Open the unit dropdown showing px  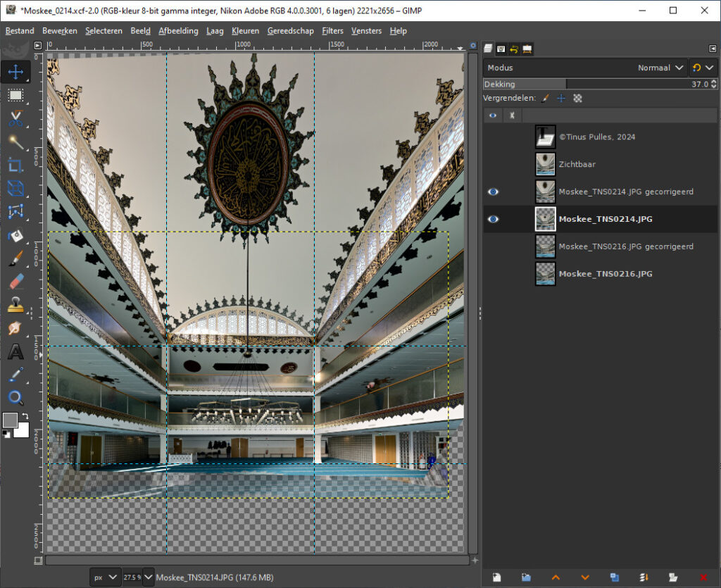[x=105, y=577]
